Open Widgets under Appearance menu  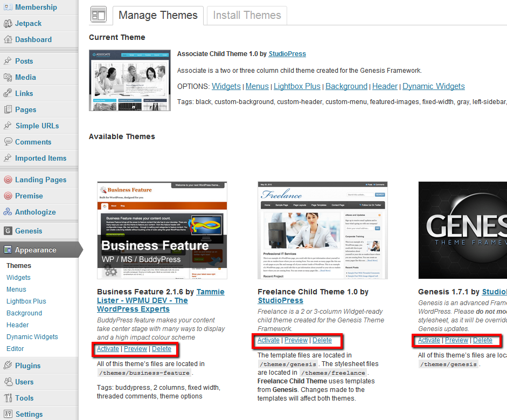point(18,278)
